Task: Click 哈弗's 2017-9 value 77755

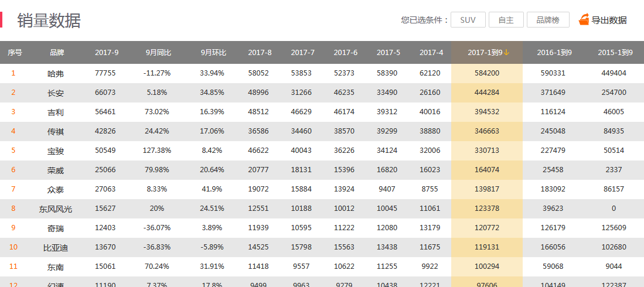Action: 105,73
